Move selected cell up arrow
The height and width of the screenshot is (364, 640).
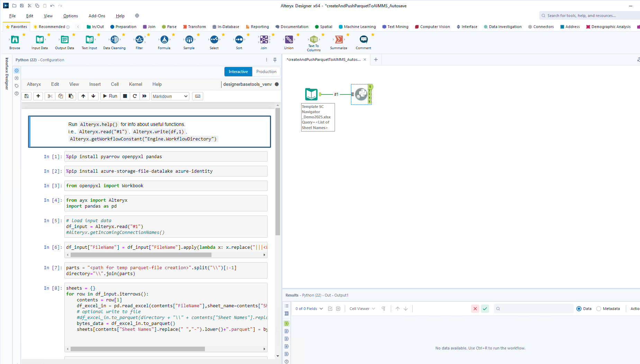(83, 96)
